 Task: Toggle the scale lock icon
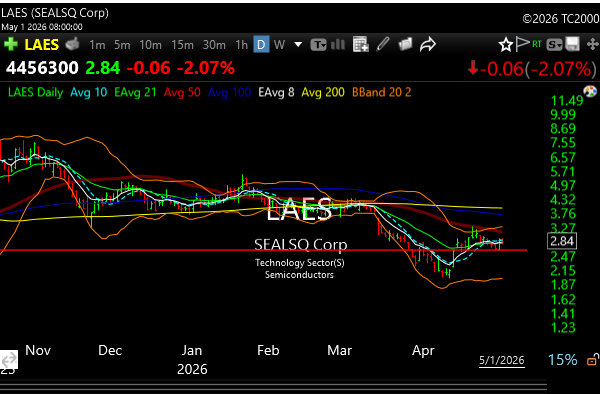coord(593,360)
